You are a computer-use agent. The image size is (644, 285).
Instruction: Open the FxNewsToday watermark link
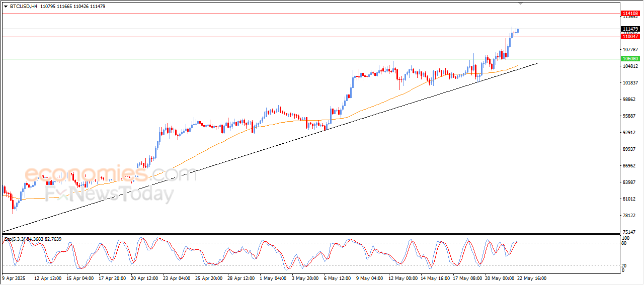(x=109, y=194)
